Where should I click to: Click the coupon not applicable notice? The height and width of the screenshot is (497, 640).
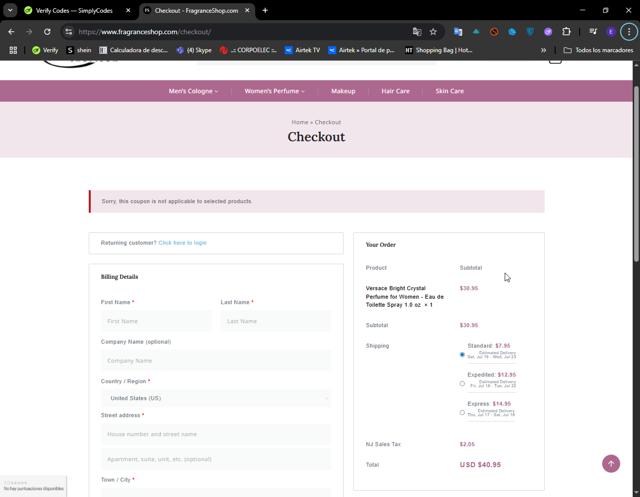pyautogui.click(x=317, y=201)
